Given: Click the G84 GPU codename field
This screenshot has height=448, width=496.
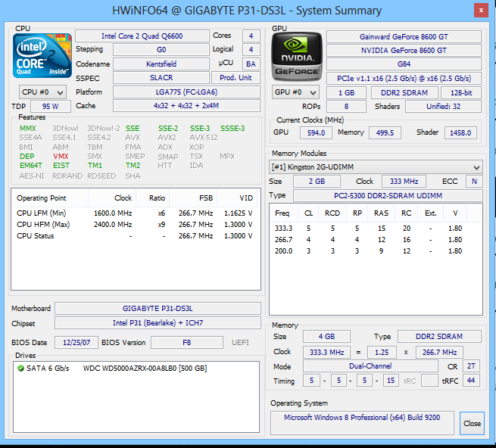Looking at the screenshot, I should pyautogui.click(x=404, y=64).
